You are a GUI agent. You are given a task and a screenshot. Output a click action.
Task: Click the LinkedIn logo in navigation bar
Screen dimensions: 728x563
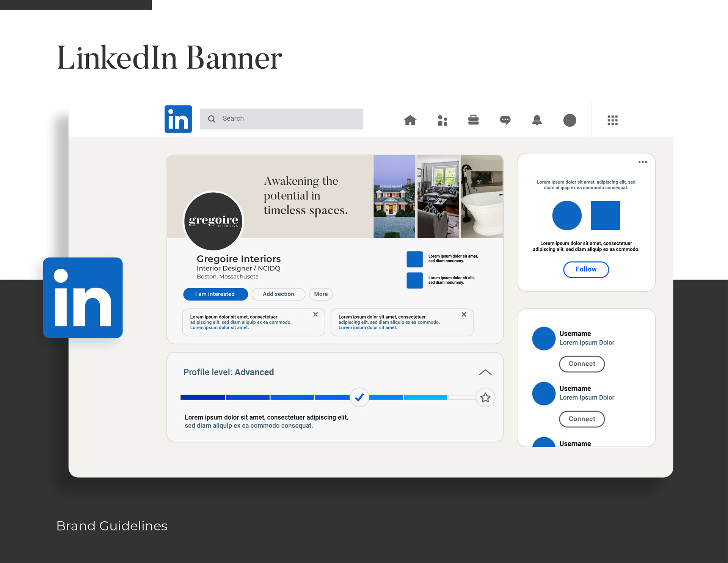(x=178, y=119)
